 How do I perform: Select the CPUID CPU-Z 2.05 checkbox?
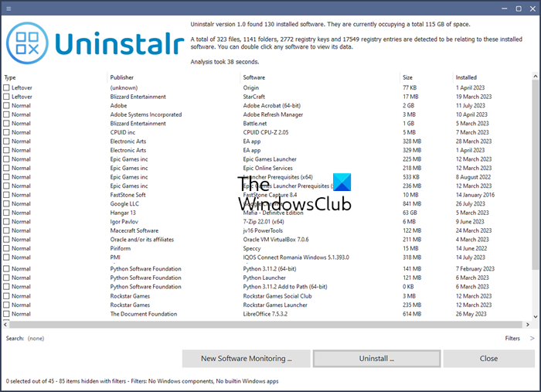point(6,132)
